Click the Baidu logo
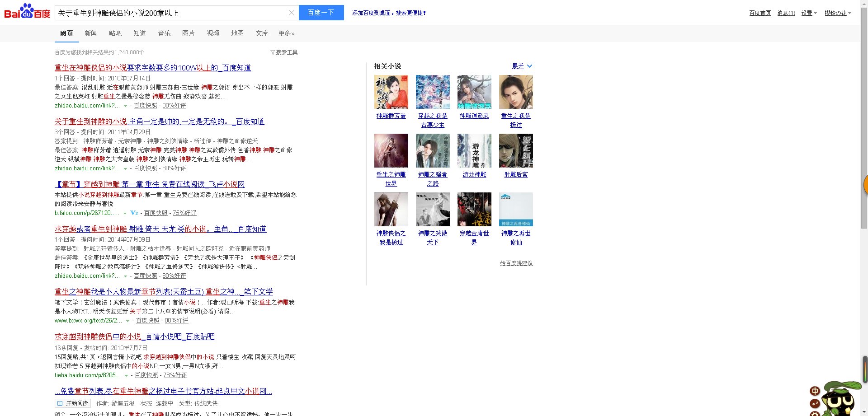This screenshot has width=868, height=416. point(27,12)
